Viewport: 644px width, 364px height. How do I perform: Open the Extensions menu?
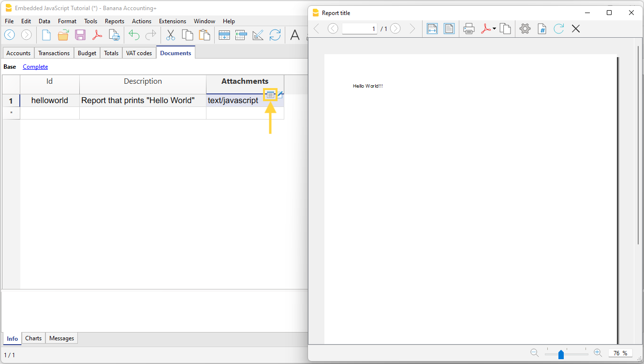point(172,21)
